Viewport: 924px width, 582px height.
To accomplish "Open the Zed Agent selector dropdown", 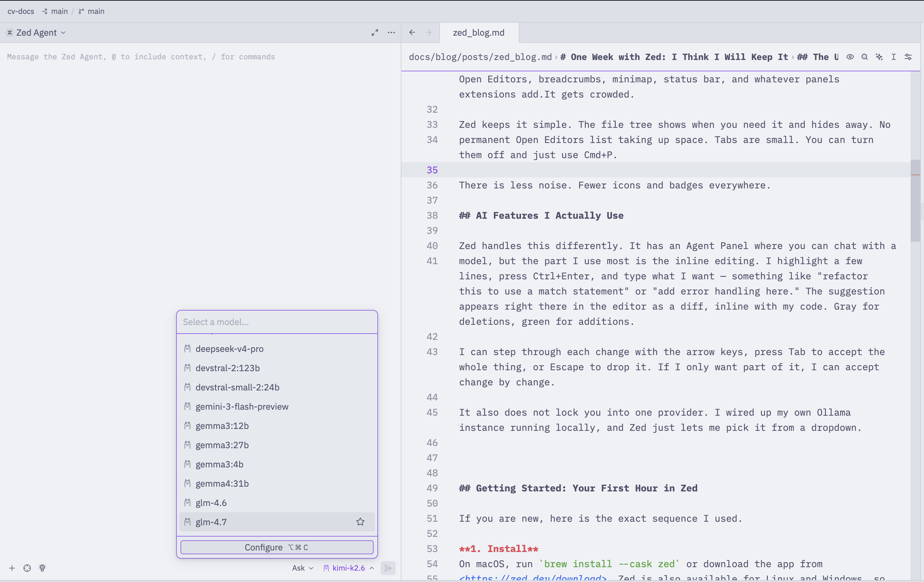I will tap(37, 33).
